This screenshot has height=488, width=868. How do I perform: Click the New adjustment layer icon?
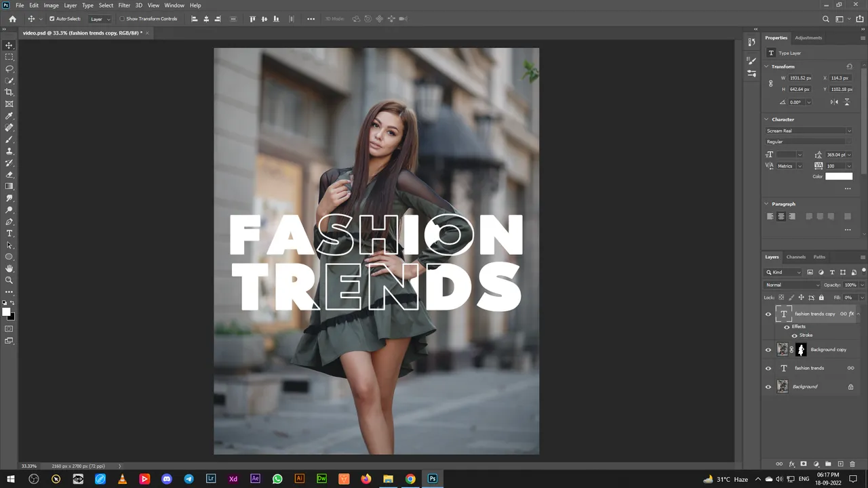816,464
